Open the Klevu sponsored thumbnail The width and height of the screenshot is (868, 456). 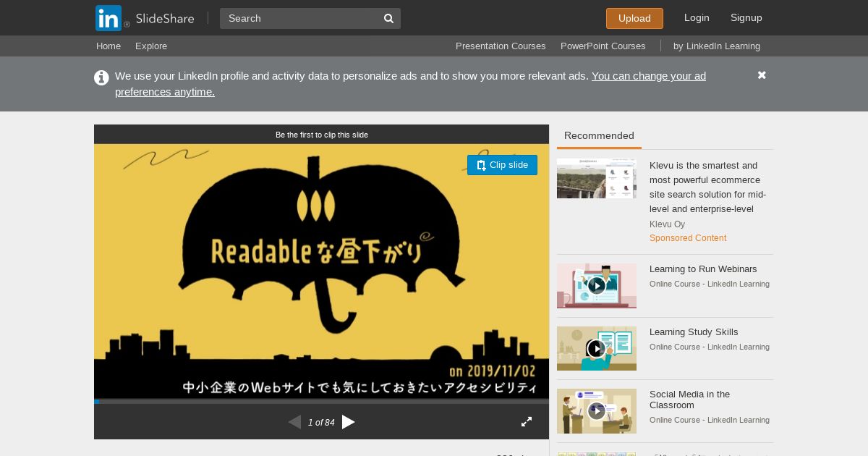point(597,179)
